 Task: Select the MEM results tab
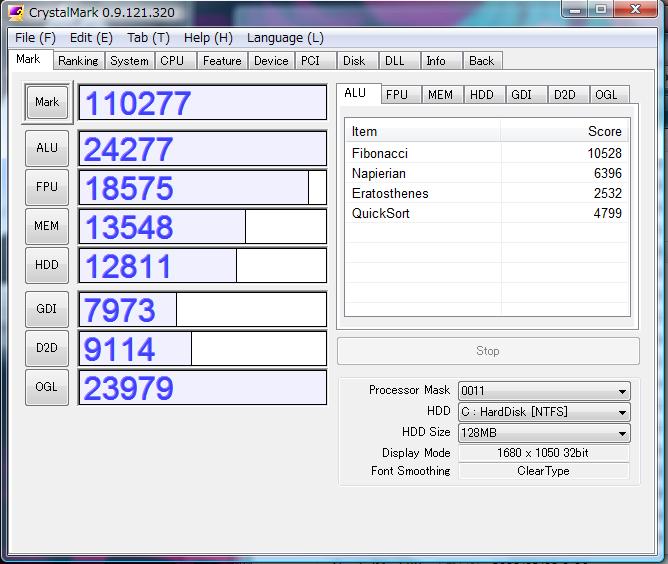(441, 95)
